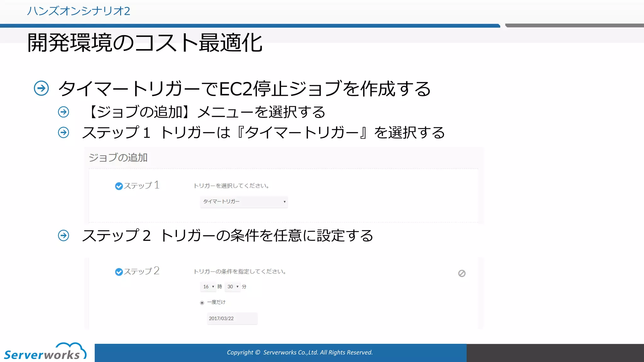
Task: Click the arrow bullet beside ステップ２ トリガーの条件
Action: coord(64,235)
